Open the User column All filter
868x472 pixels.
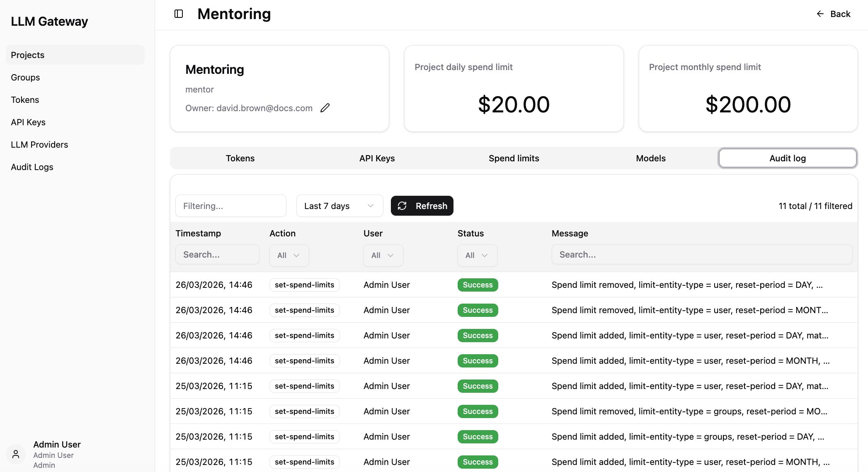click(x=383, y=255)
